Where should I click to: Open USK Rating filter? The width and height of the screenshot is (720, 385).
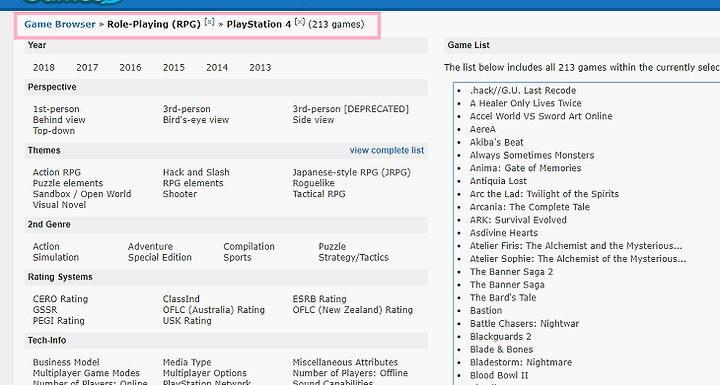pyautogui.click(x=187, y=321)
